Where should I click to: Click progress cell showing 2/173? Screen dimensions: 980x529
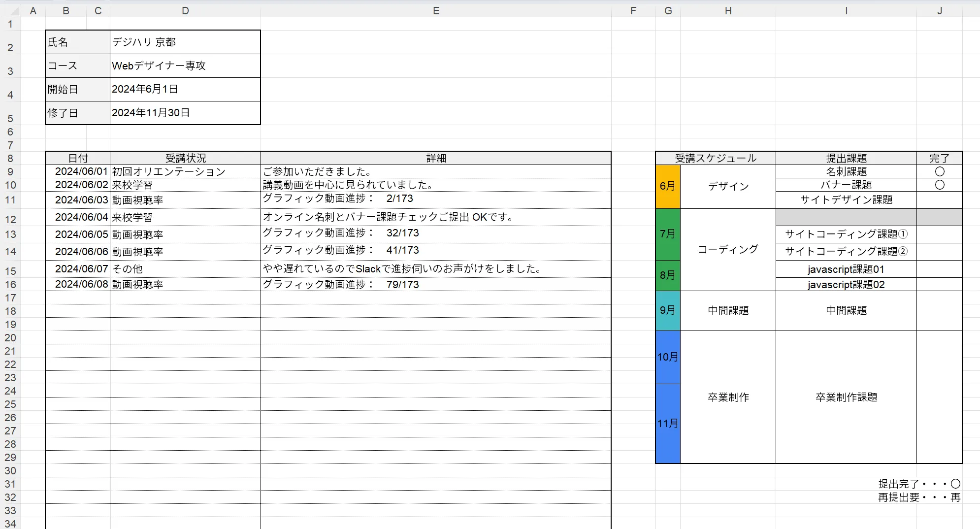436,200
